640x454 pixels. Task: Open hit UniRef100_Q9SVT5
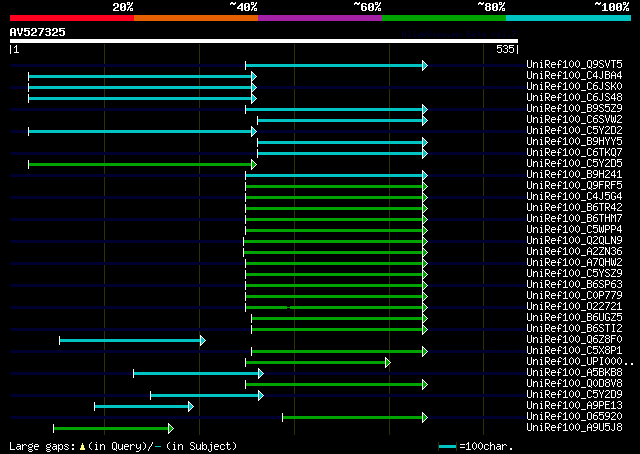click(x=574, y=64)
